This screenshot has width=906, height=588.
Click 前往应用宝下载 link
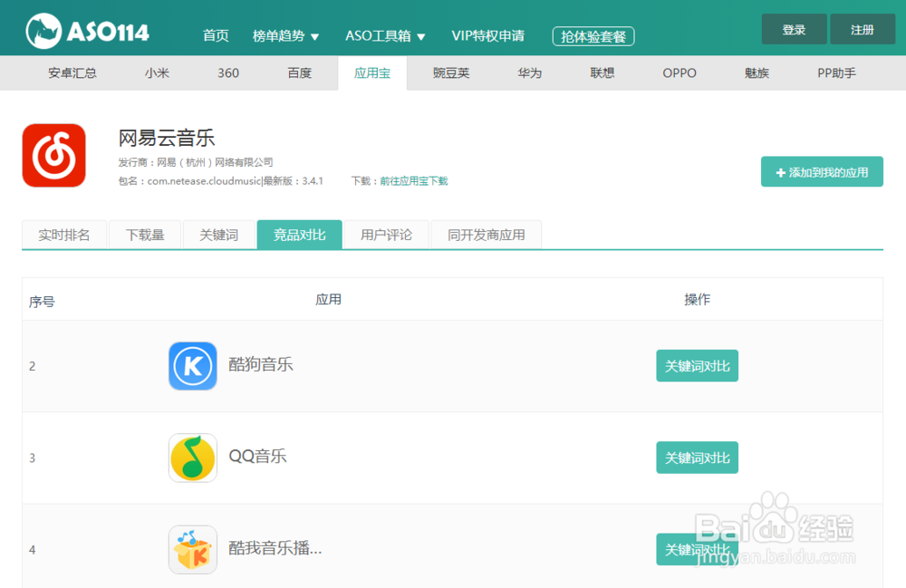coord(414,181)
